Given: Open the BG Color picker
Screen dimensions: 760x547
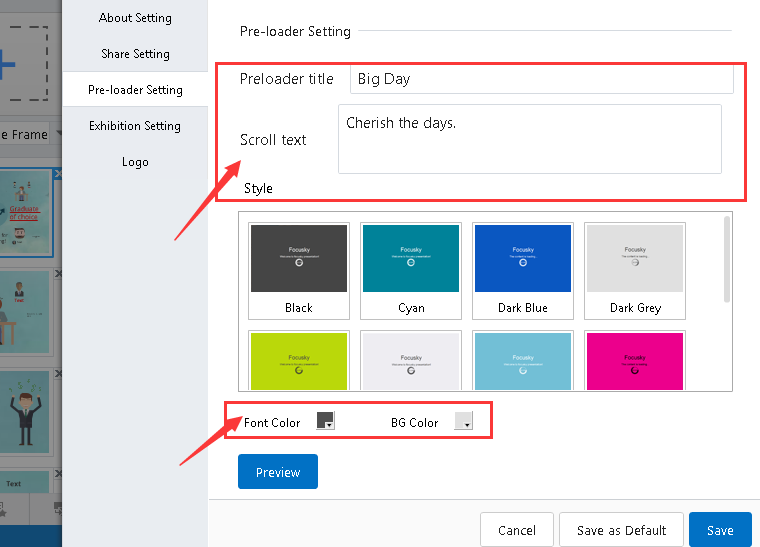Looking at the screenshot, I should (x=463, y=421).
